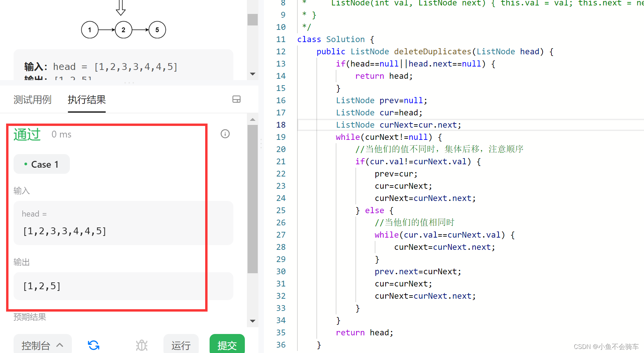Click the results panel scrollbar thumb
The image size is (644, 353).
click(x=253, y=199)
